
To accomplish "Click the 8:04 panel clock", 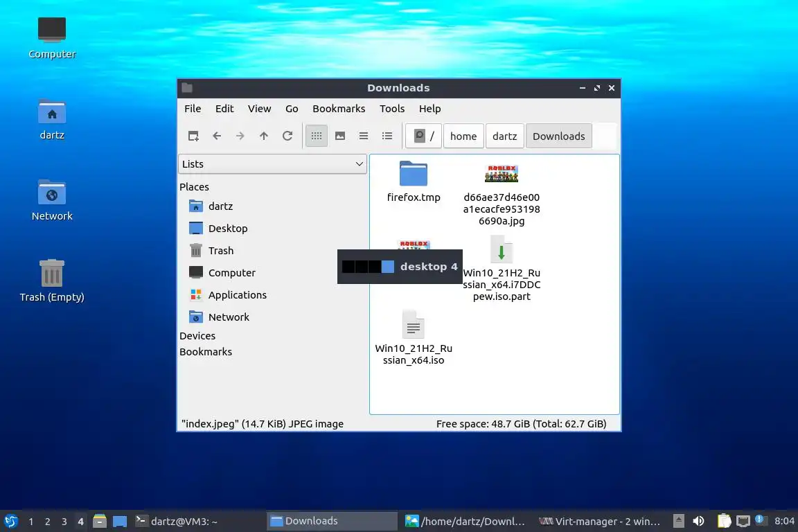I will tap(784, 521).
